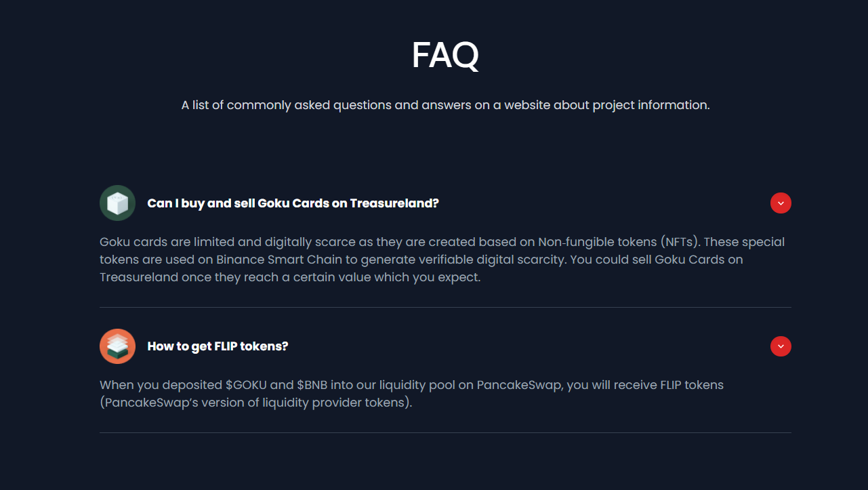Click the subtitle about commonly asked questions
This screenshot has height=490, width=868.
[445, 105]
